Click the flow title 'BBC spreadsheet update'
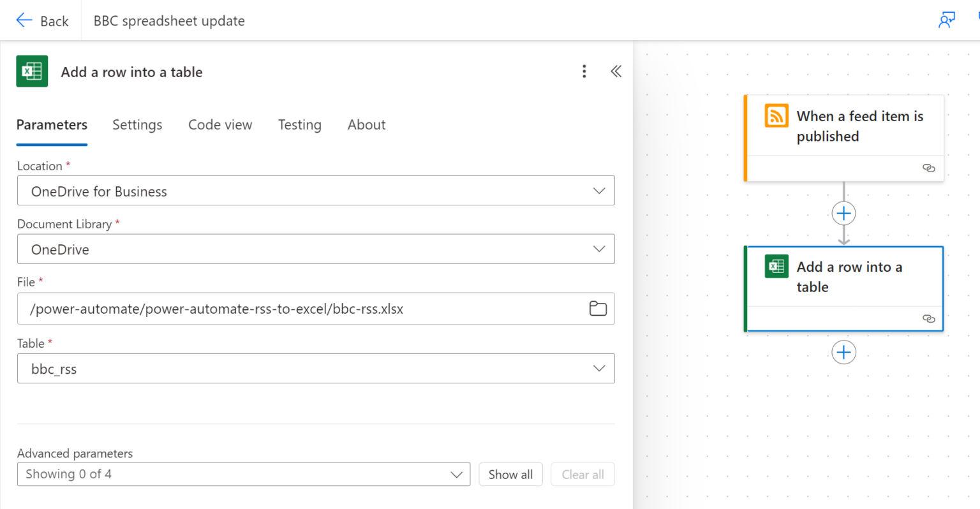The height and width of the screenshot is (509, 980). point(169,21)
